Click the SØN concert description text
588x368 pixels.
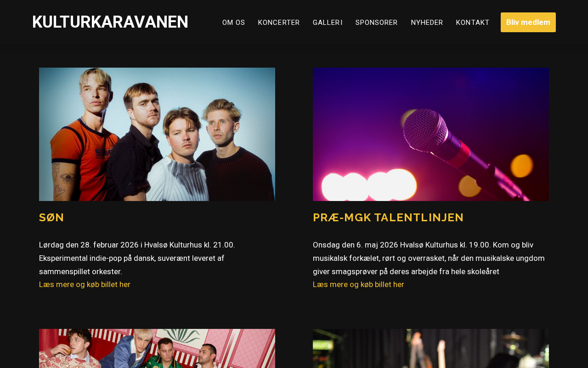point(137,258)
